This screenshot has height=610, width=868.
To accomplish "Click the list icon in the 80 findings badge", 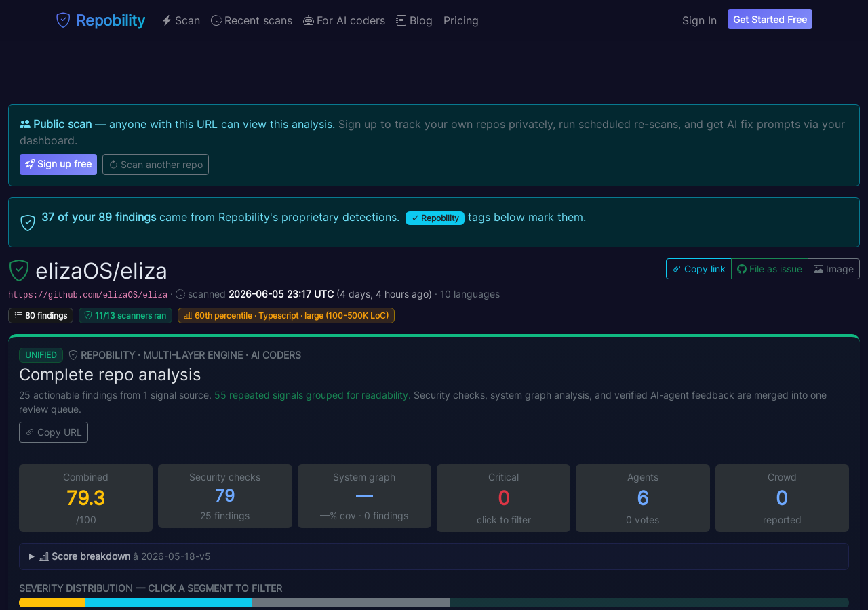I will [18, 315].
